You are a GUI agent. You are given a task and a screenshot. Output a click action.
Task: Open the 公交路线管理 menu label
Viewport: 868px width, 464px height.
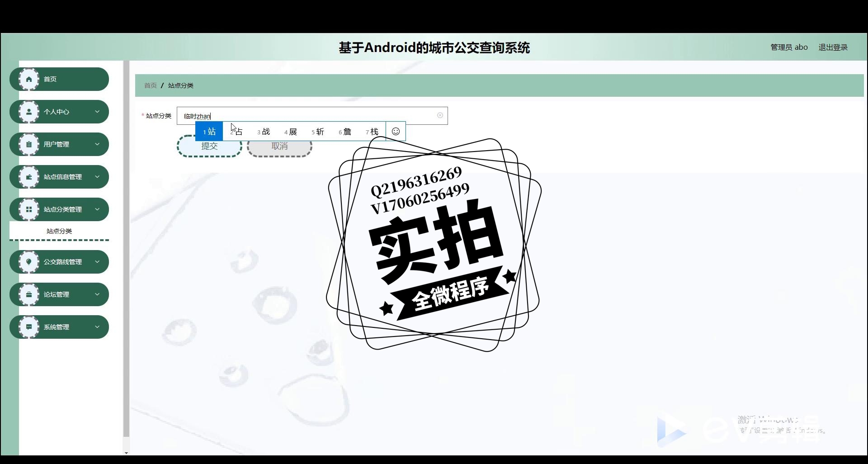tap(63, 262)
